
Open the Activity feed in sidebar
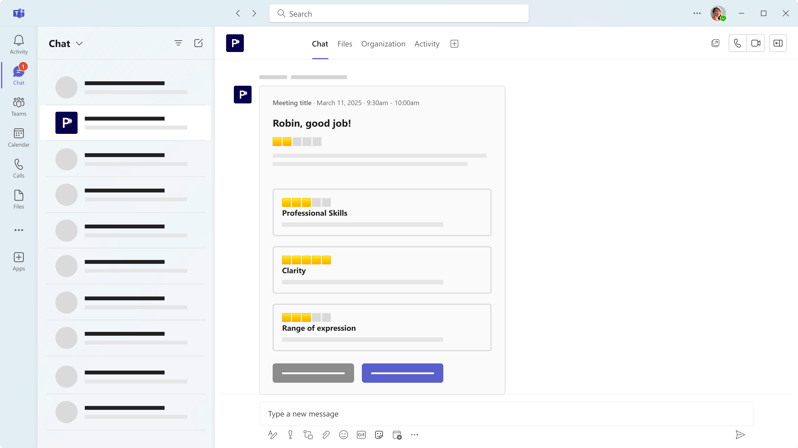pos(19,44)
